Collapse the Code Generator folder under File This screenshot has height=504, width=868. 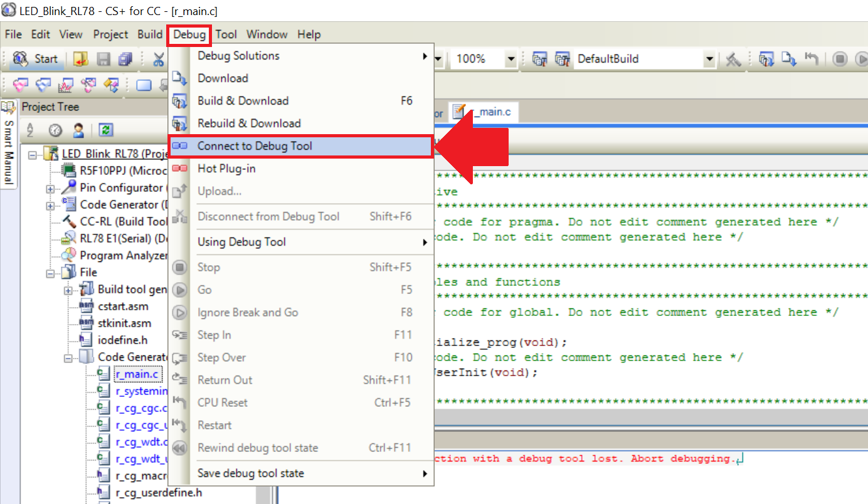click(x=68, y=357)
